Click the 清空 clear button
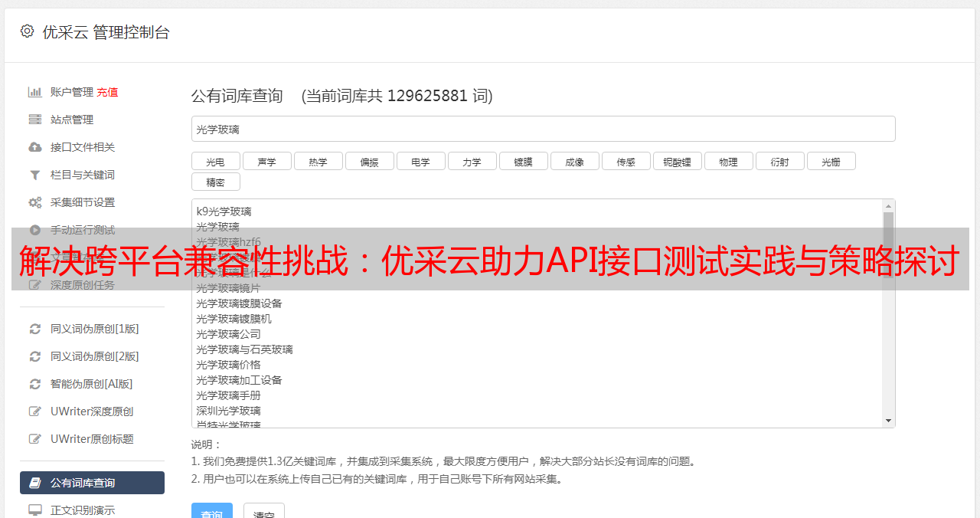Screen dimensions: 980x518 (x=264, y=512)
